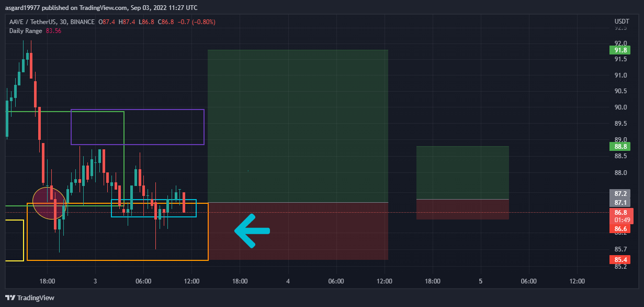Click the green 88.8 price tag
Viewport: 644px width, 307px height.
coord(620,147)
